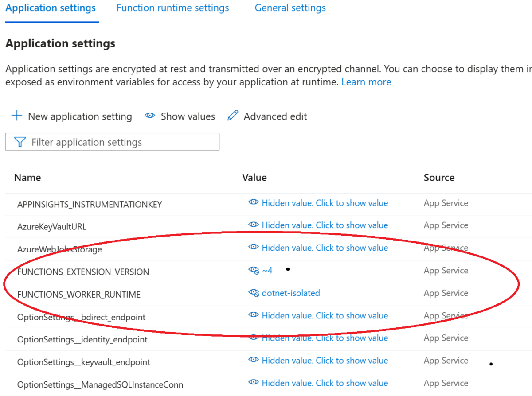The width and height of the screenshot is (532, 396).
Task: Show value for OptionSettings__identity_endpoint
Action: 318,338
